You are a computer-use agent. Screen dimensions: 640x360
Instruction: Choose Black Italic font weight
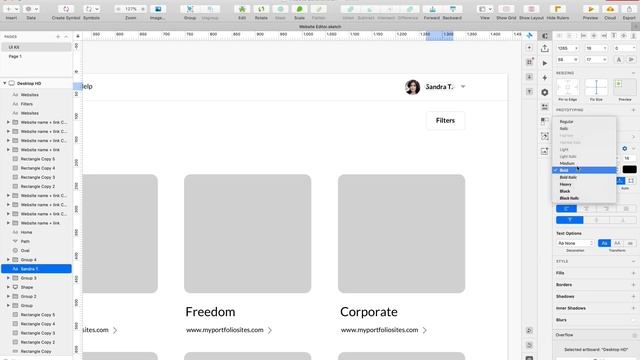click(x=584, y=198)
